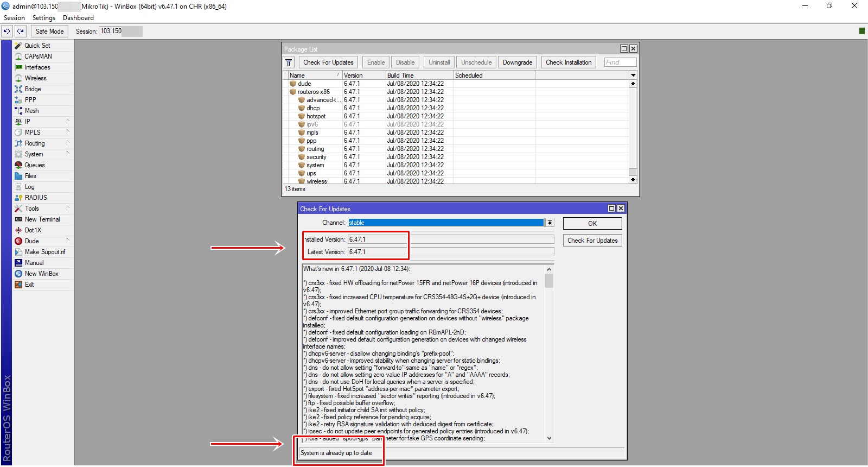Open the Settings menu
The image size is (868, 467).
pyautogui.click(x=44, y=18)
